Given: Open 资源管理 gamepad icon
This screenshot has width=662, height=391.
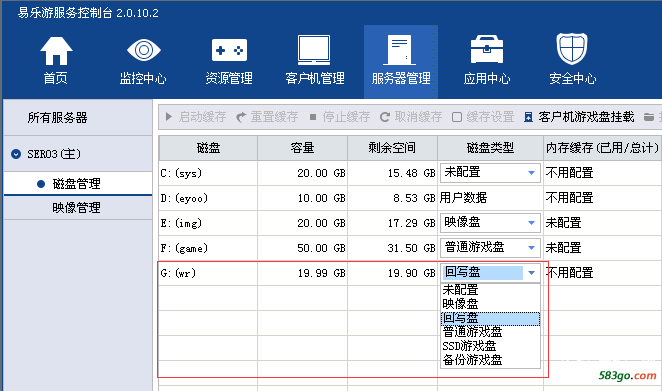Looking at the screenshot, I should (229, 50).
